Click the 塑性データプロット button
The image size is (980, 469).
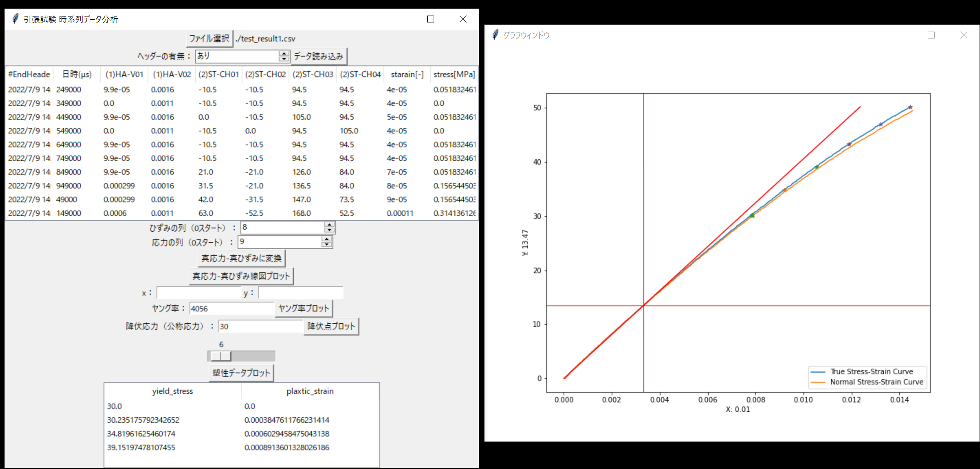tap(241, 373)
